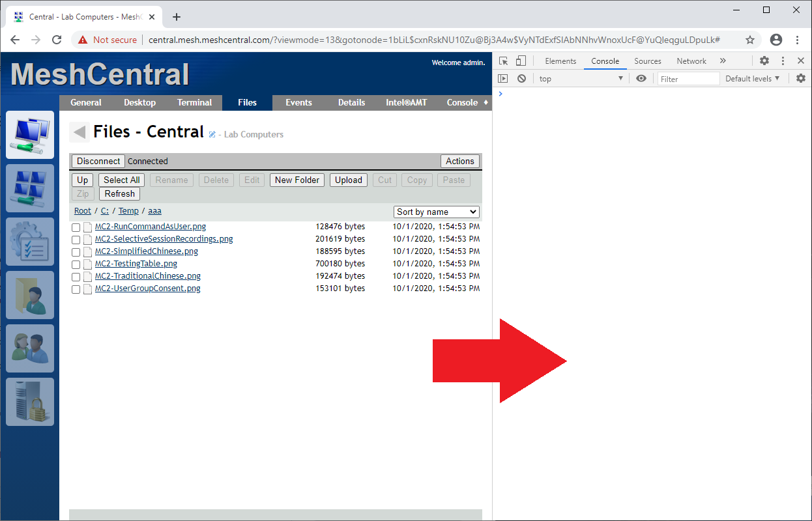The image size is (812, 521).
Task: Reload the page
Action: (x=57, y=40)
